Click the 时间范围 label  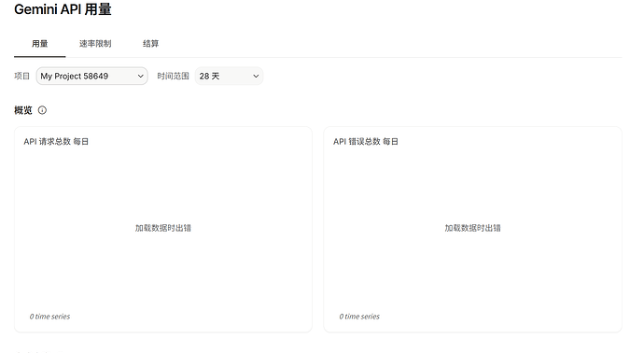point(173,76)
